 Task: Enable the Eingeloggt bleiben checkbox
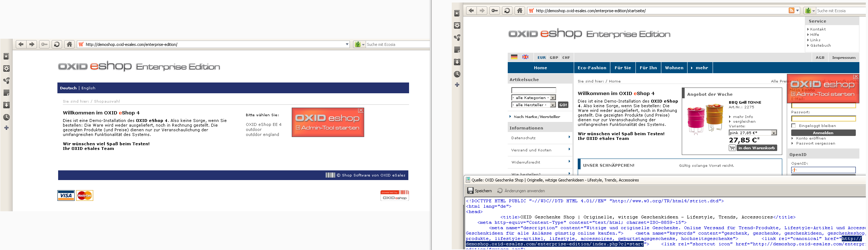coord(793,126)
